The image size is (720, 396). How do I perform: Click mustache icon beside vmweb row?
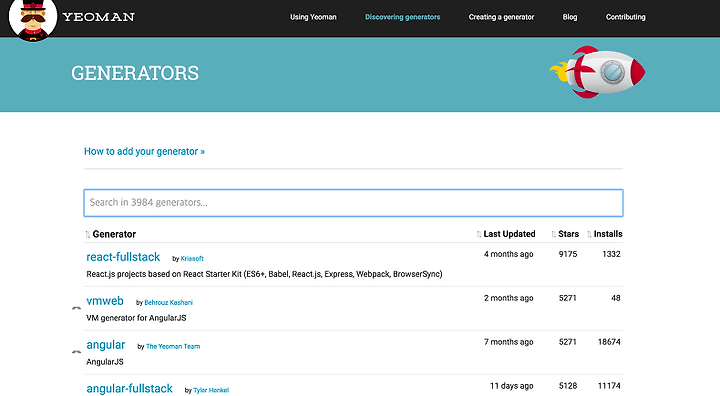coord(77,308)
